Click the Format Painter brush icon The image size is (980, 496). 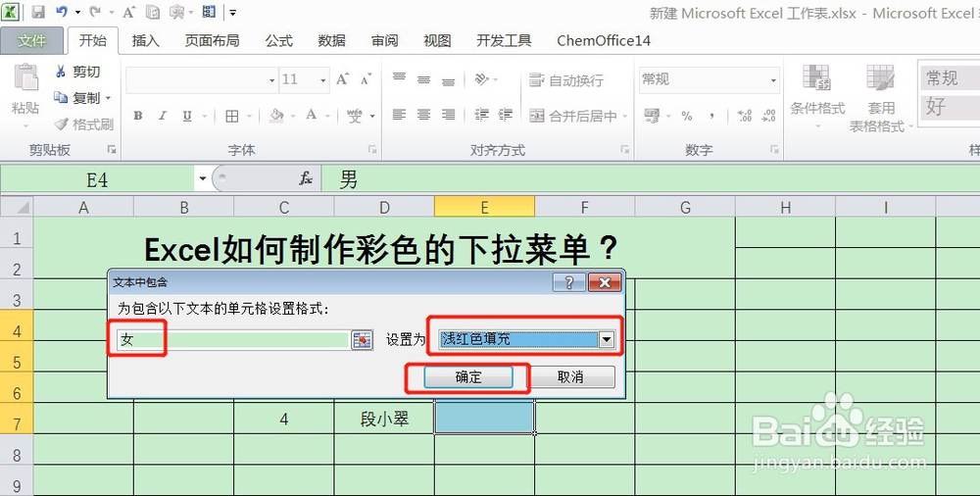click(61, 124)
